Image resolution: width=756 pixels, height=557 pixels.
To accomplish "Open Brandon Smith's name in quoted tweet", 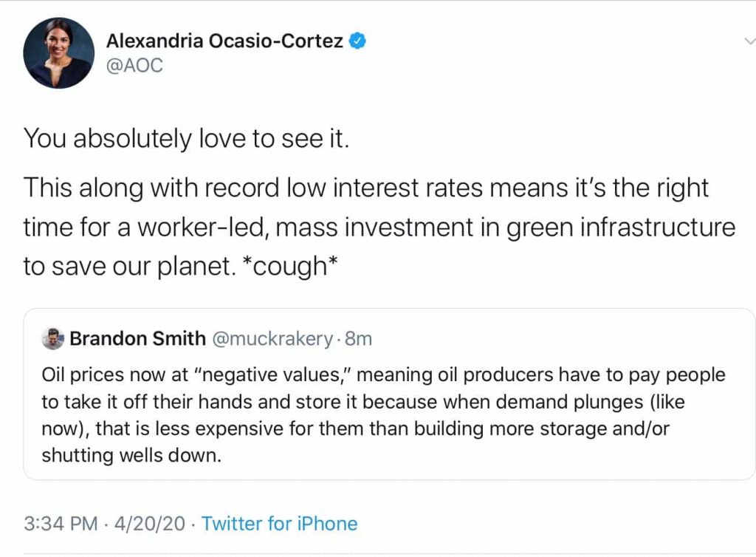I will click(x=138, y=338).
